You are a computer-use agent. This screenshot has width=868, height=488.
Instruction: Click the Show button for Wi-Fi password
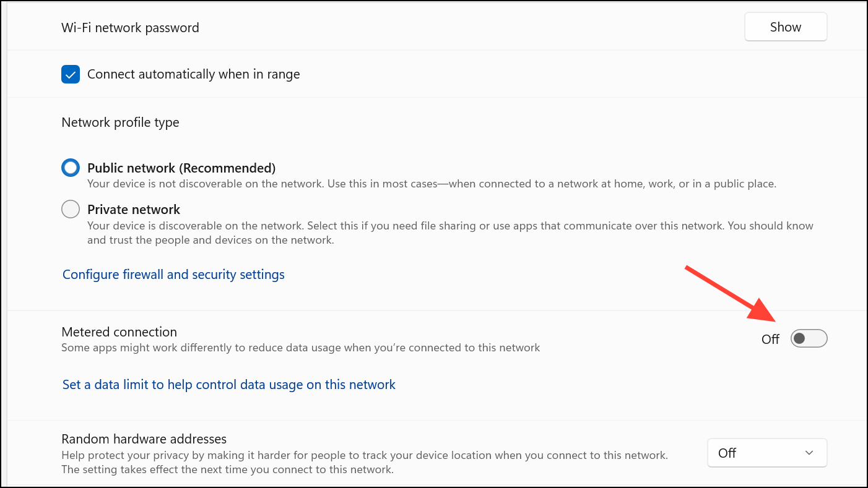click(x=785, y=27)
